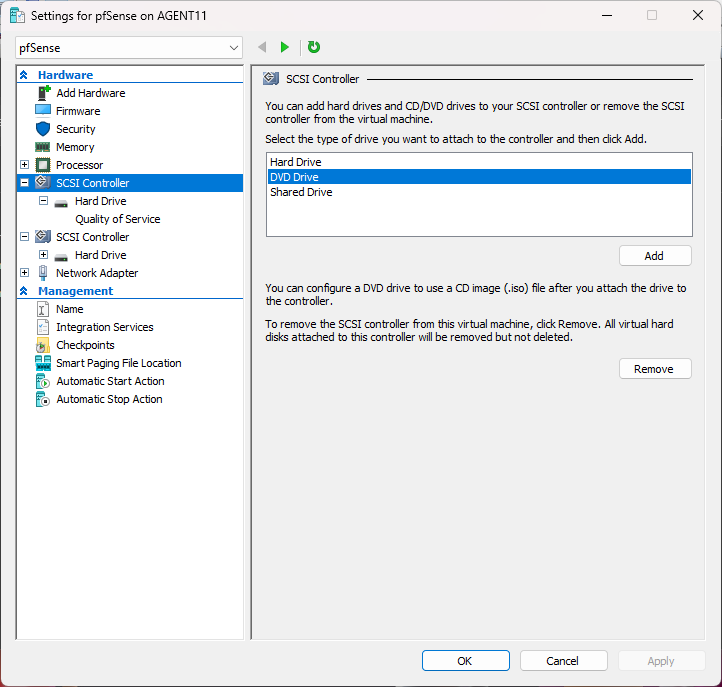722x687 pixels.
Task: Click the Checkpoints icon
Action: (x=43, y=345)
